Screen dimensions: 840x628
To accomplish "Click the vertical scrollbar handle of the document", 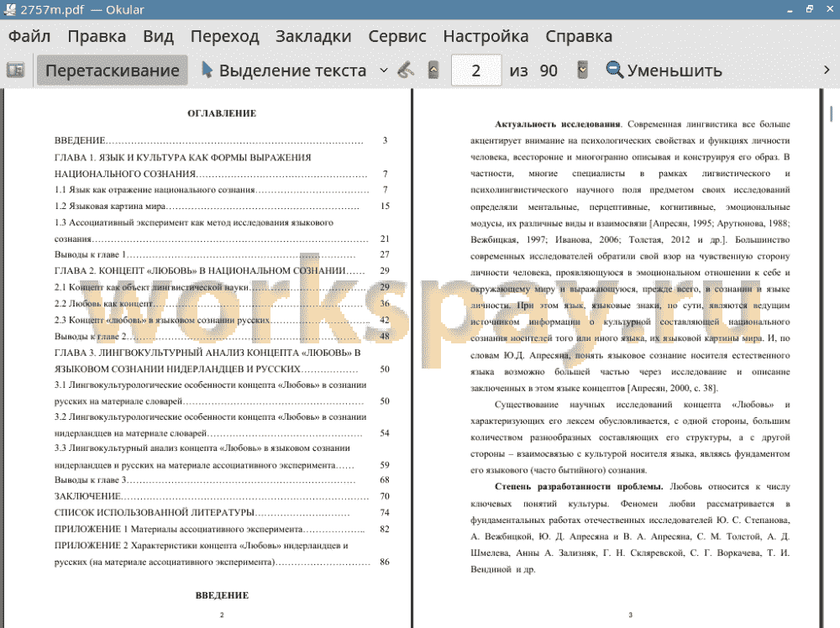I will pyautogui.click(x=831, y=113).
